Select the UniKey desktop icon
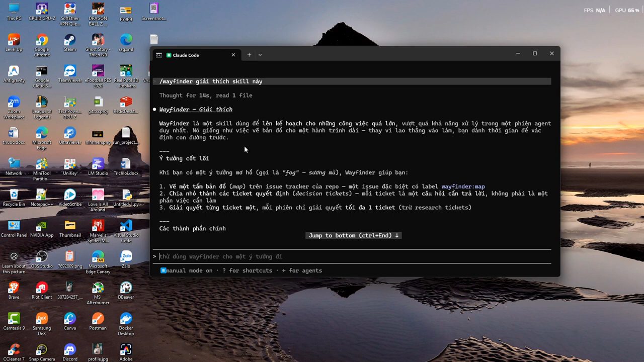644x362 pixels. pyautogui.click(x=70, y=167)
